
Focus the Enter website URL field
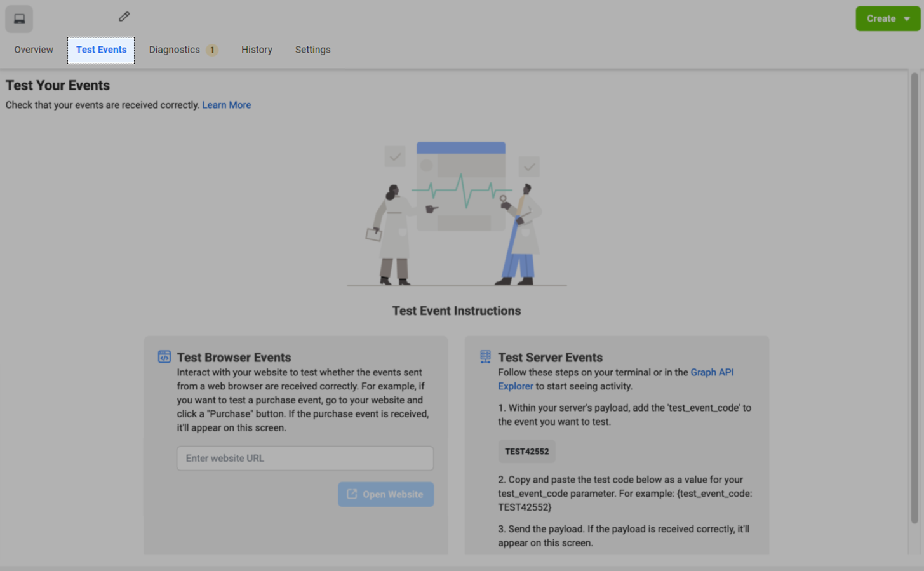pyautogui.click(x=305, y=458)
